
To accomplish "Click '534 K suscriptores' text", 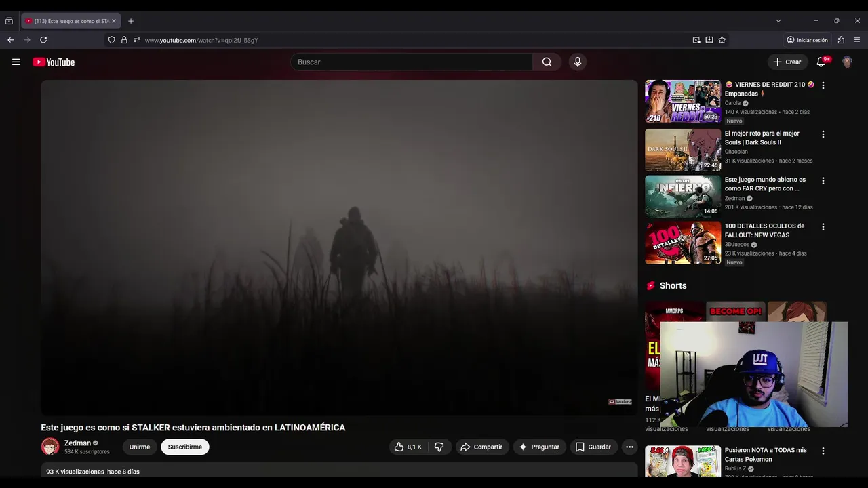I will pyautogui.click(x=87, y=452).
